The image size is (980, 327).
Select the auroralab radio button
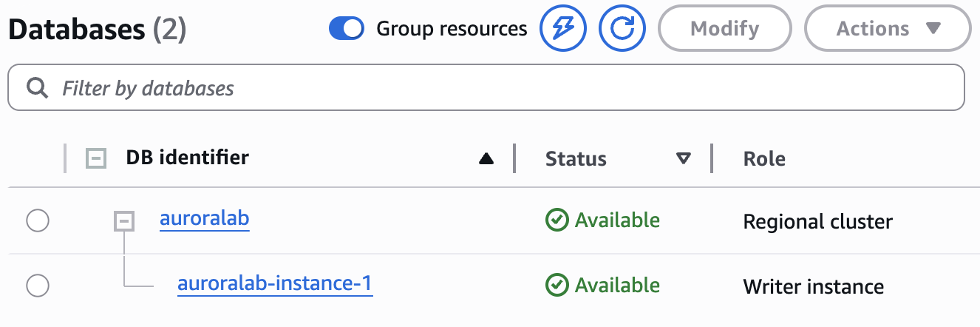pyautogui.click(x=38, y=220)
